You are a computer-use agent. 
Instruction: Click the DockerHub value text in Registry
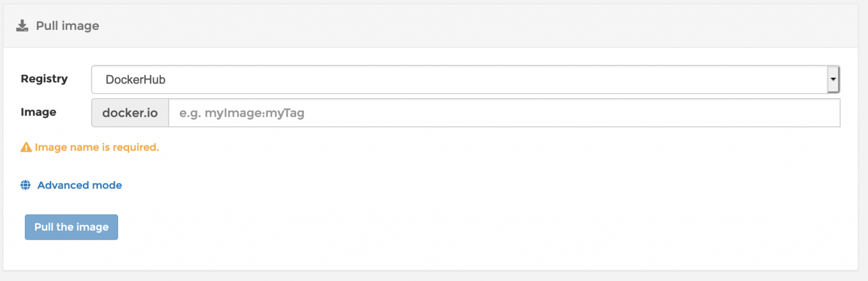135,80
